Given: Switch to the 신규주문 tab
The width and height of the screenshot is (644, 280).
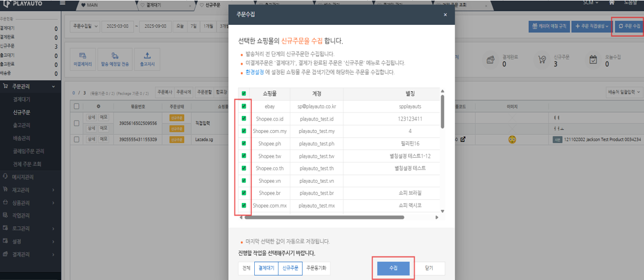Looking at the screenshot, I should tap(213, 6).
